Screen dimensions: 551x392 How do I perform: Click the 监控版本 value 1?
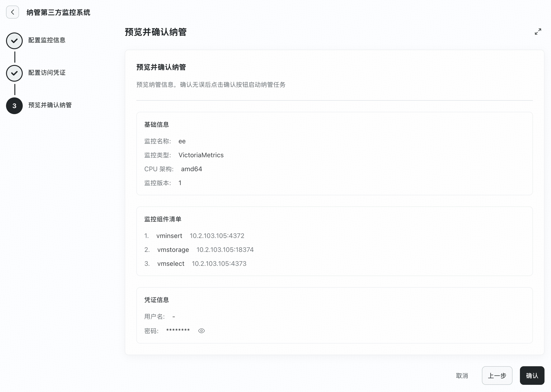[180, 183]
